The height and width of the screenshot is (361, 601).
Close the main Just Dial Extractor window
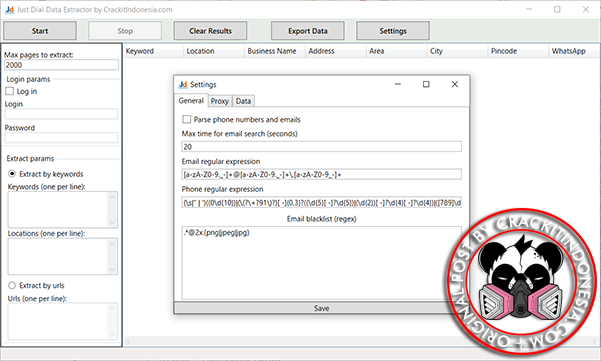[x=586, y=9]
